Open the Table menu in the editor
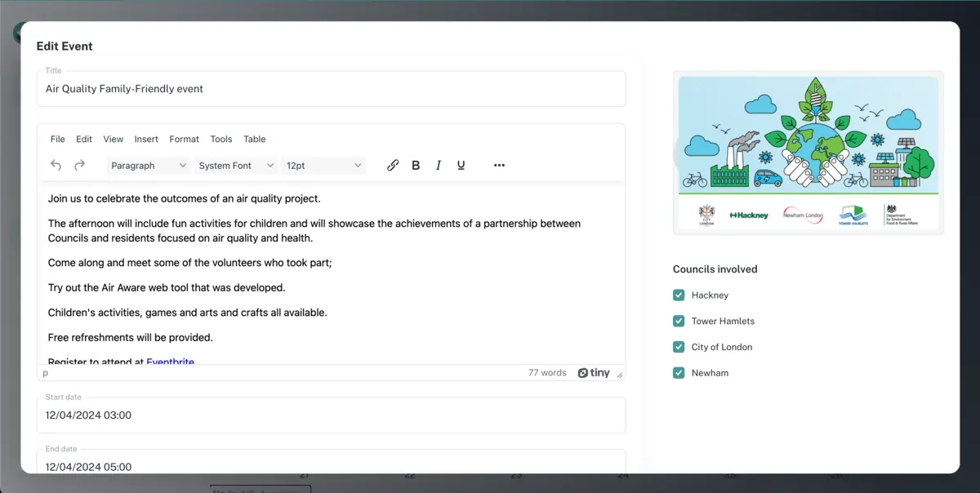980x493 pixels. click(x=254, y=139)
